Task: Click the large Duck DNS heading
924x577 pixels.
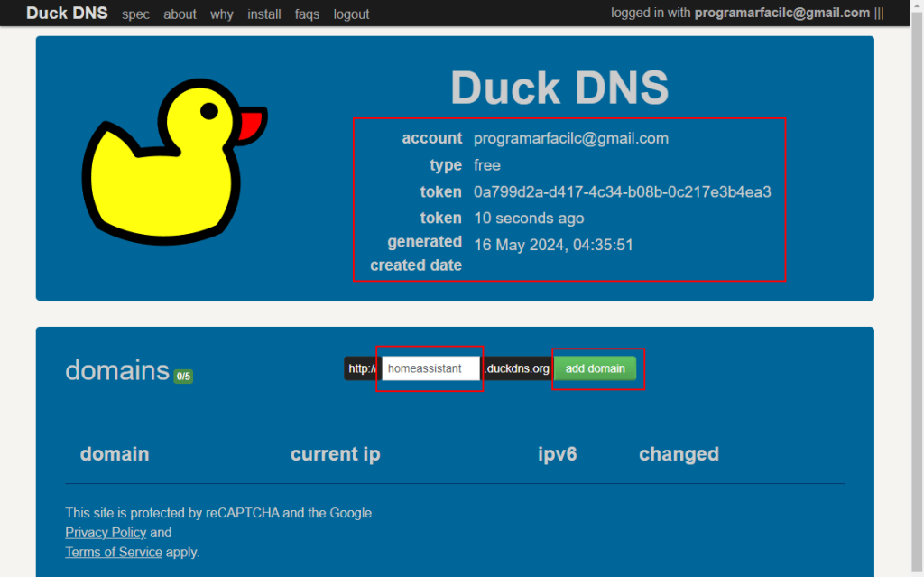Action: (x=559, y=88)
